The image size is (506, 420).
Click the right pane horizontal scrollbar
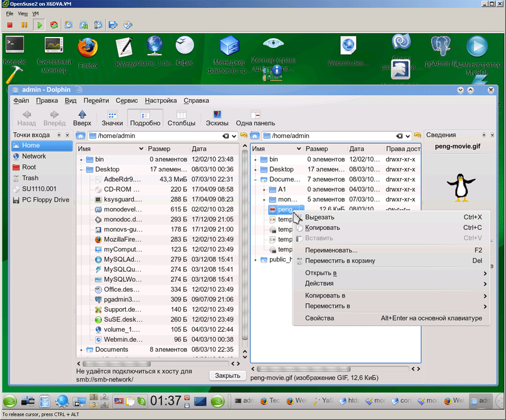tap(304, 369)
